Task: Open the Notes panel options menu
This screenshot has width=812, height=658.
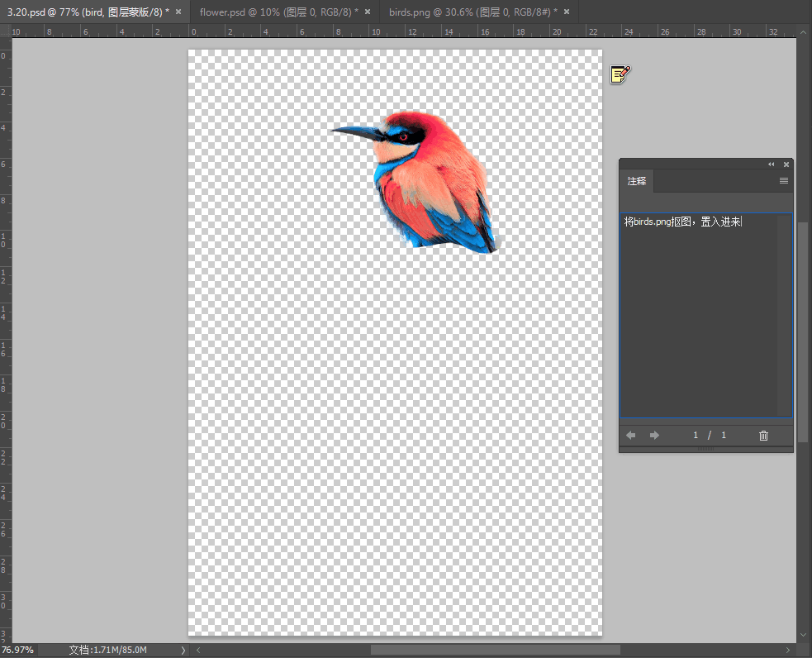Action: coord(783,181)
